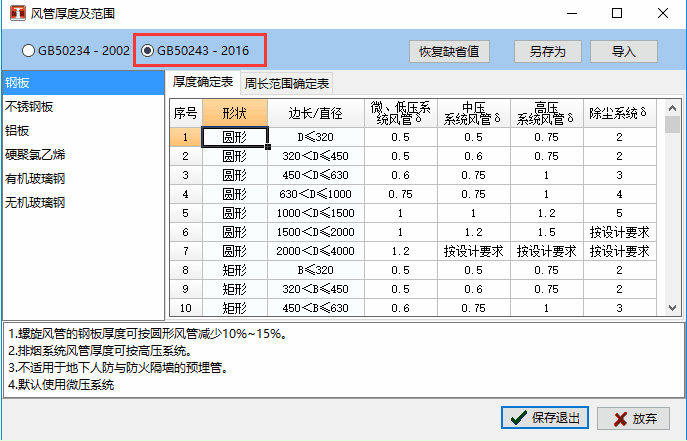Click the 形状 column header
687x441 pixels.
click(x=235, y=113)
